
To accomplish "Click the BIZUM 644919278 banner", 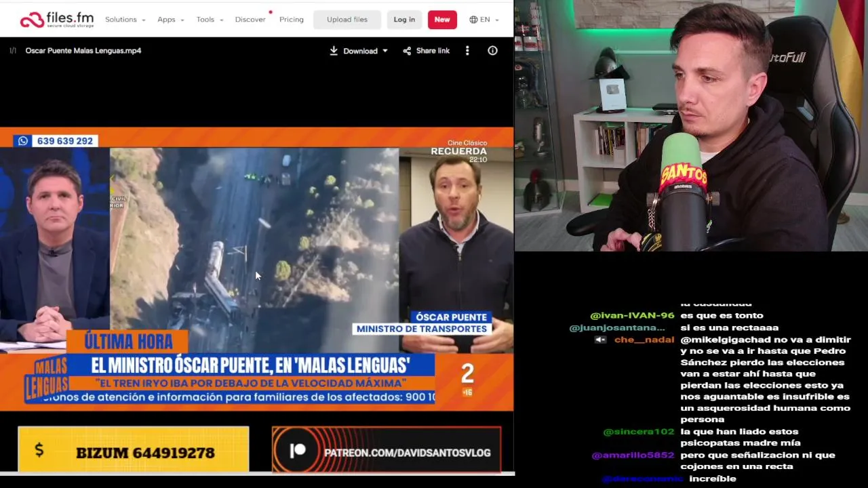I will 134,449.
